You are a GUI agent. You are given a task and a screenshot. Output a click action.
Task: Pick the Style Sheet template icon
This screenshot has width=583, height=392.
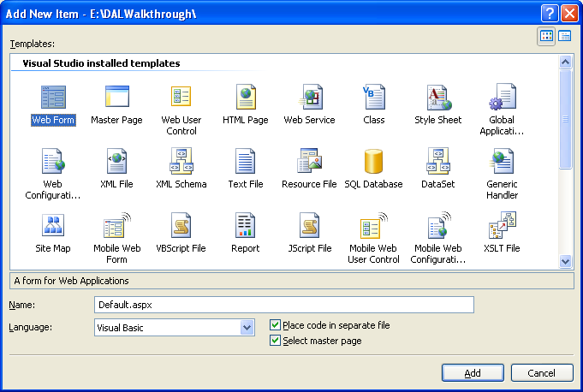438,98
